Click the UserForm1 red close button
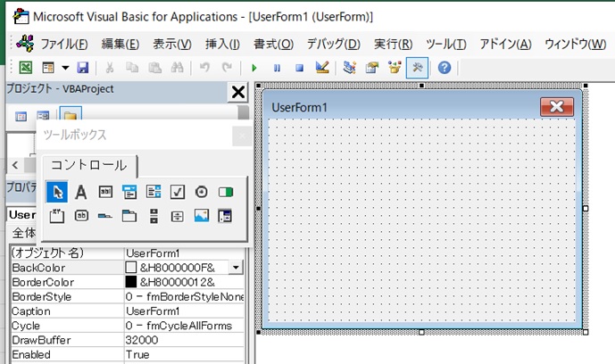Screen dimensions: 615x364 (x=557, y=106)
